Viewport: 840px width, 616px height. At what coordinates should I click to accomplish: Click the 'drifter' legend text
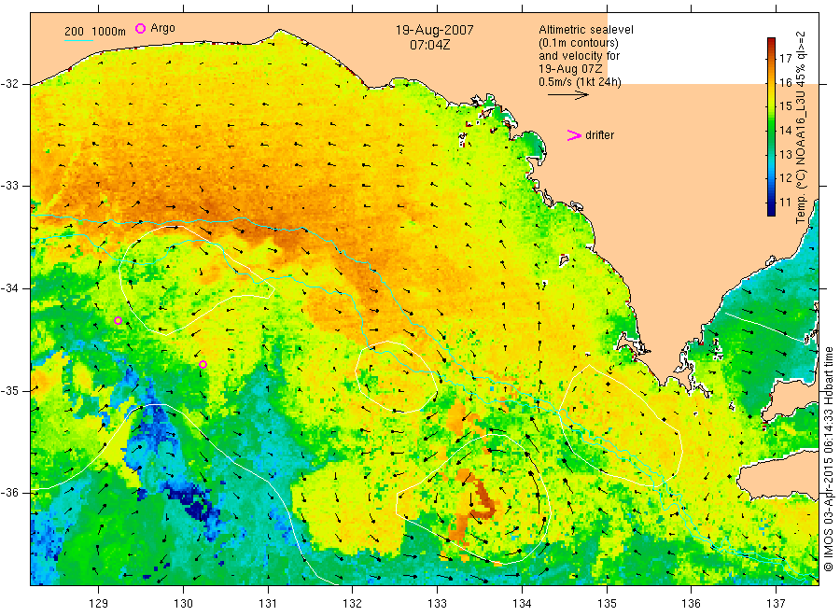599,135
